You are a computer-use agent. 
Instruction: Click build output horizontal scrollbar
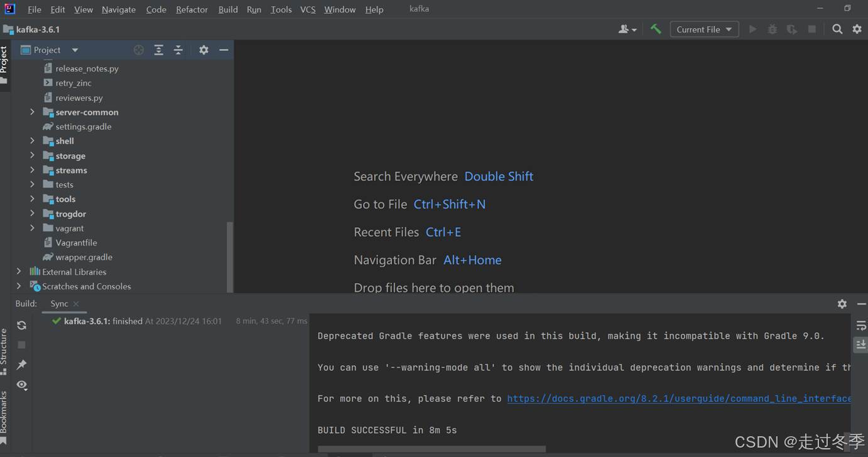click(x=431, y=449)
